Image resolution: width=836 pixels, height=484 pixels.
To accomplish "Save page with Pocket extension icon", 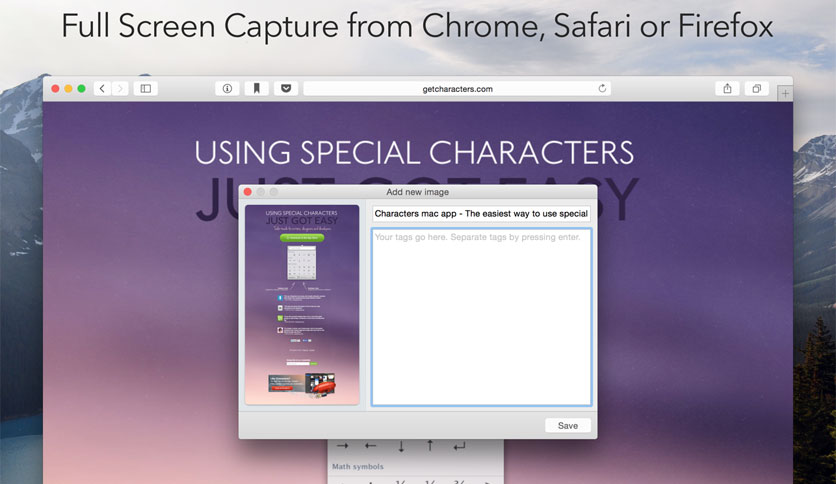I will pyautogui.click(x=286, y=88).
